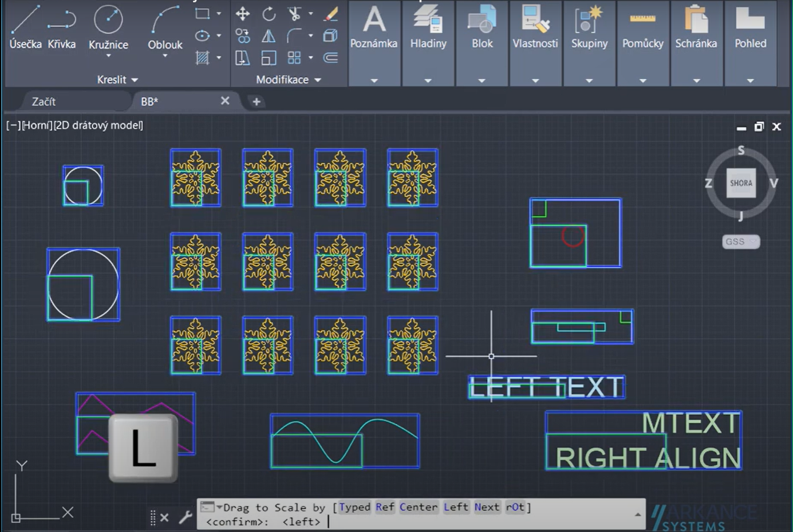Open the Horní view controls menu

pos(37,125)
